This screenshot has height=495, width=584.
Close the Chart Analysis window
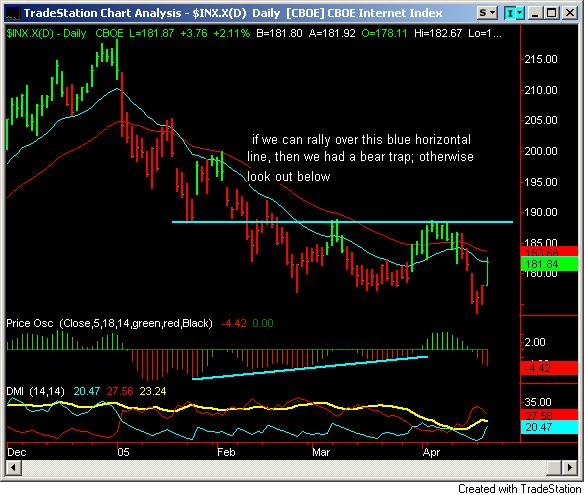pyautogui.click(x=569, y=13)
